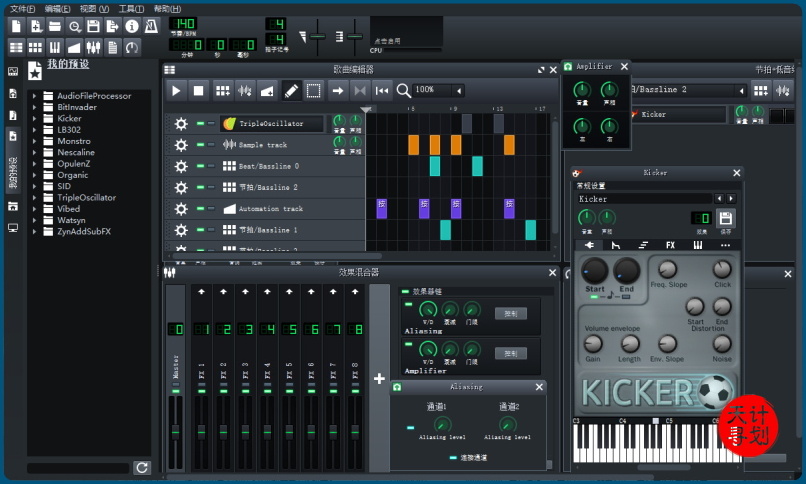Viewport: 806px width, 484px height.
Task: Toggle the link channels LED in Aliasing
Action: coord(452,457)
